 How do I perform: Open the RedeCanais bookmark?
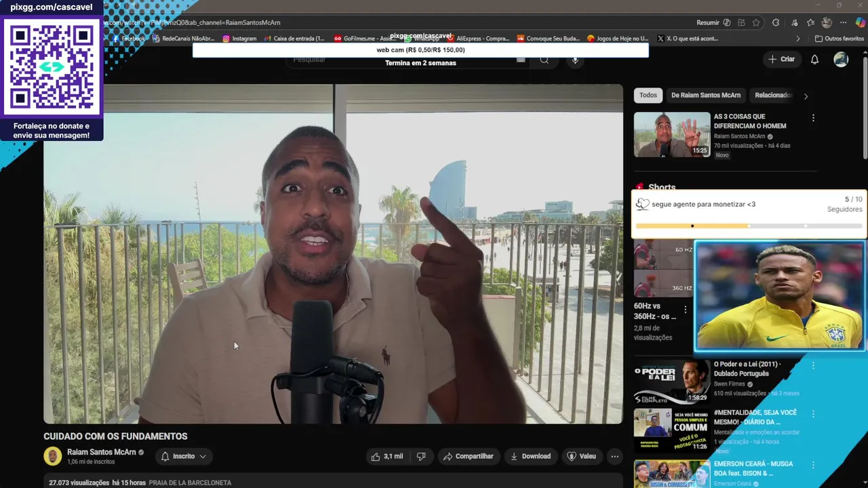[184, 39]
